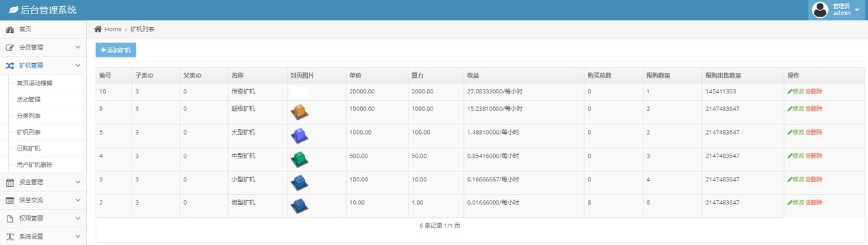The height and width of the screenshot is (245, 868).
Task: Click the 微型矿机 cover image
Action: click(299, 206)
